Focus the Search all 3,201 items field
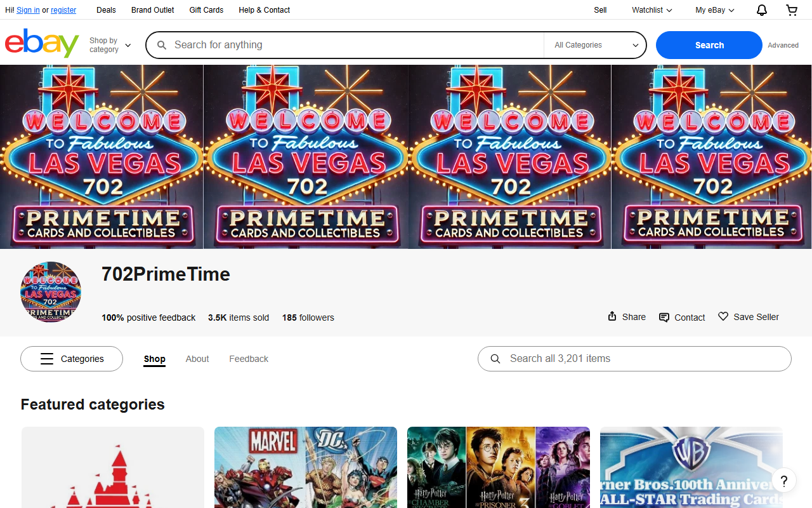 tap(634, 359)
